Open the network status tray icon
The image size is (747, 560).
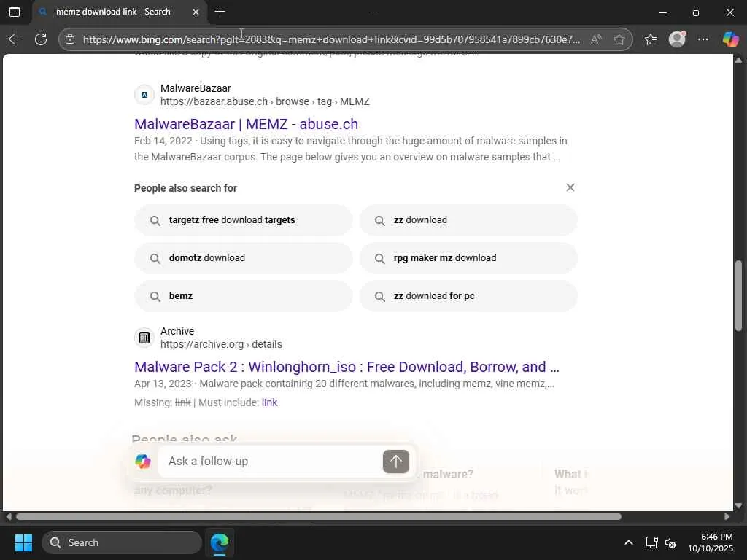[x=651, y=542]
